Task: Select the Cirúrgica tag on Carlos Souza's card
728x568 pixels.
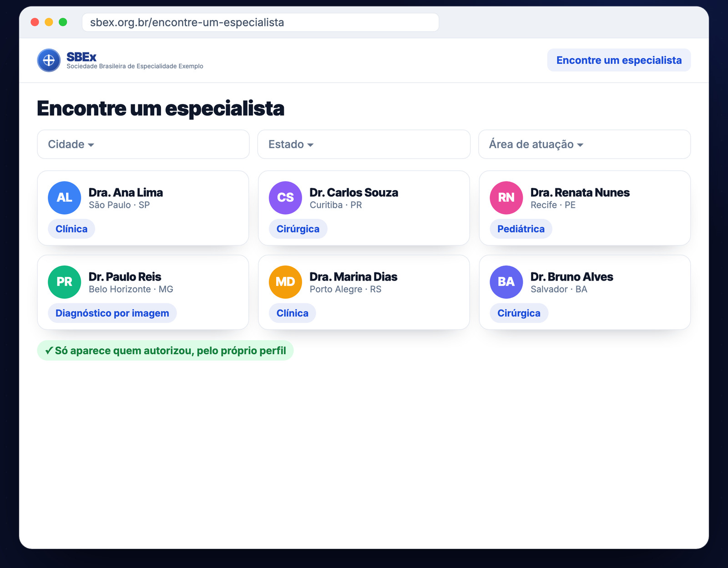Action: point(298,229)
